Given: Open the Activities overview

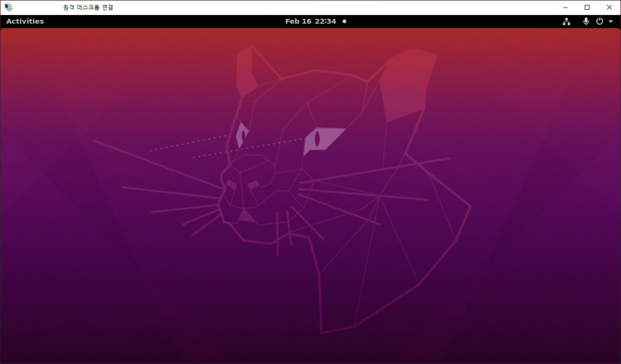Looking at the screenshot, I should (25, 22).
